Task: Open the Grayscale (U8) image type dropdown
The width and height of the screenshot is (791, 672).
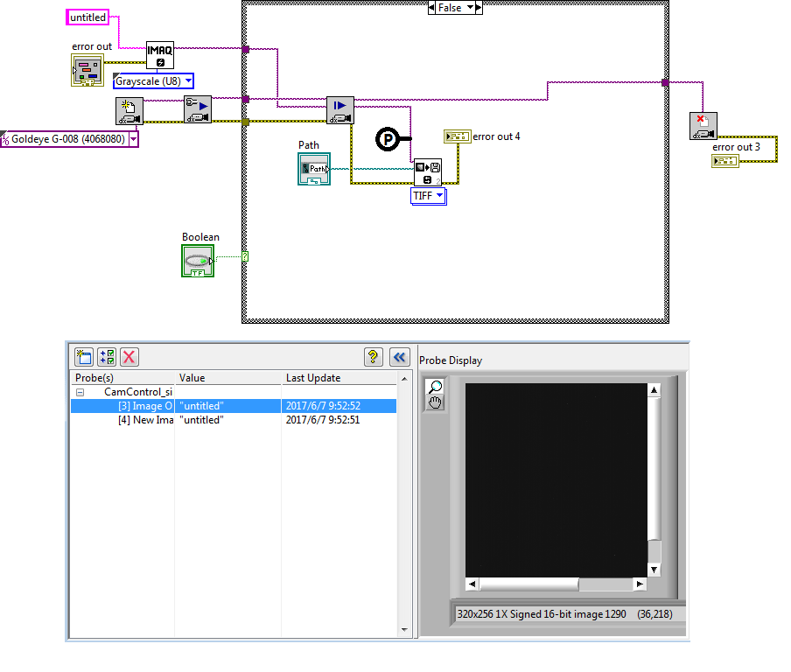Action: pos(187,80)
